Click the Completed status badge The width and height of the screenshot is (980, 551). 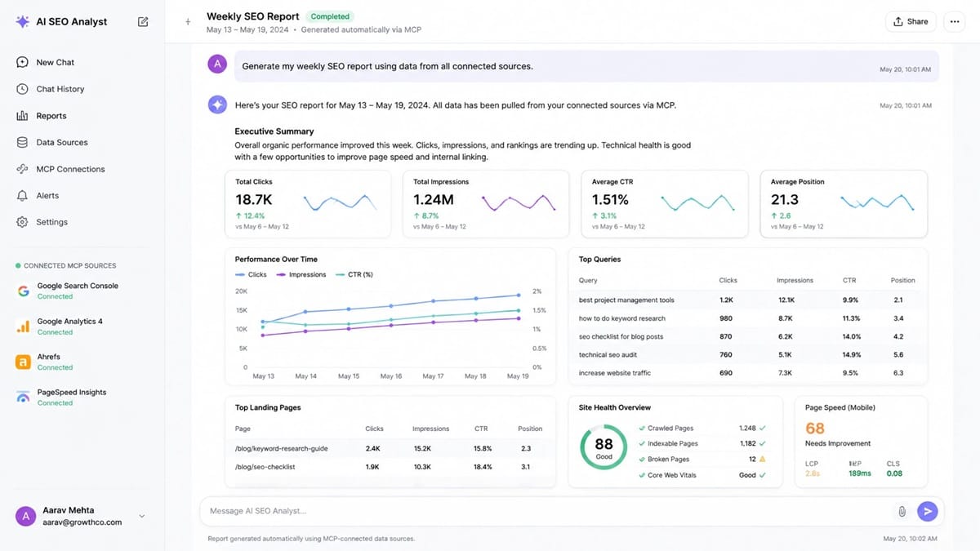[x=330, y=16]
